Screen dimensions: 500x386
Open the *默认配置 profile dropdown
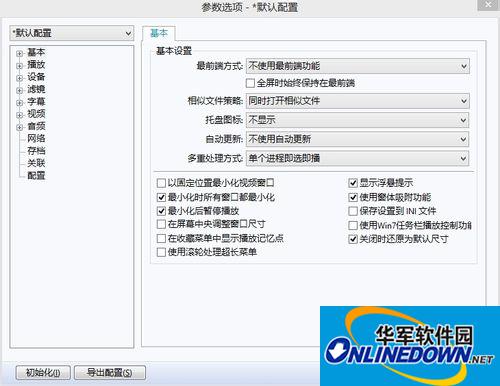[72, 33]
